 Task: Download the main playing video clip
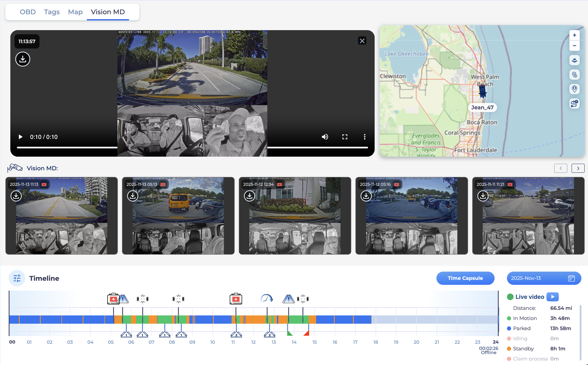point(23,59)
